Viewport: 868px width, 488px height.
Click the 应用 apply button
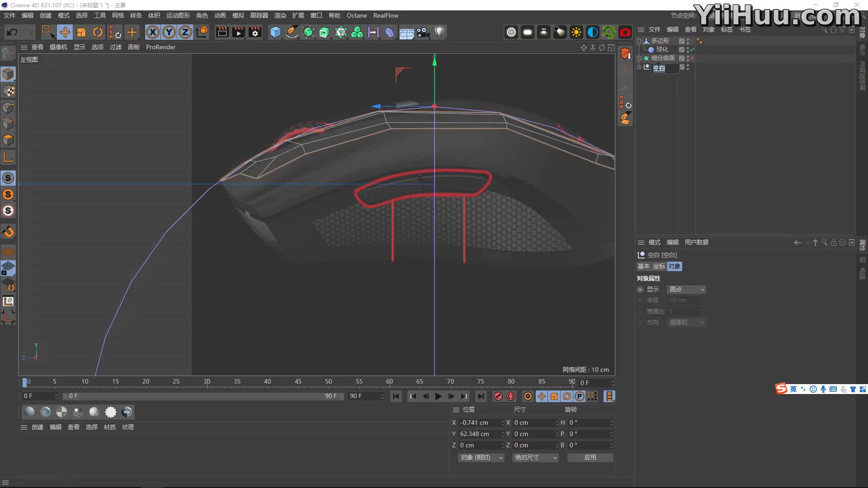coord(590,457)
